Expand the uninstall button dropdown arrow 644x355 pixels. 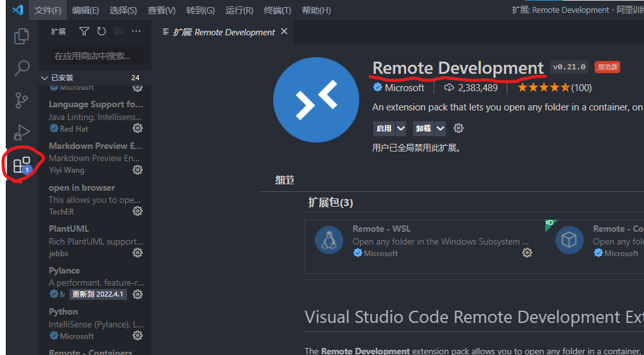[x=440, y=128]
